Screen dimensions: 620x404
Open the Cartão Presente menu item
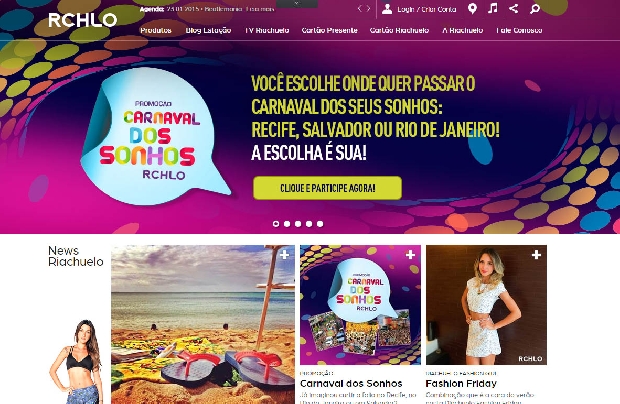tap(329, 30)
